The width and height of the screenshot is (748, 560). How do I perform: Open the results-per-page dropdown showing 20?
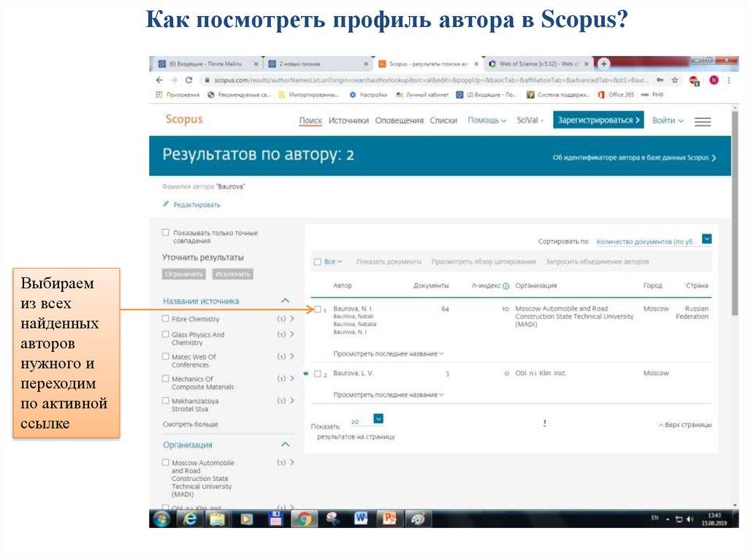[378, 419]
